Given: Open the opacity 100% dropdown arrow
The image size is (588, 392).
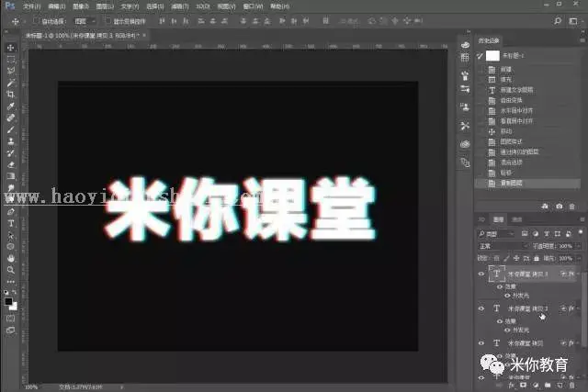Looking at the screenshot, I should coord(579,246).
